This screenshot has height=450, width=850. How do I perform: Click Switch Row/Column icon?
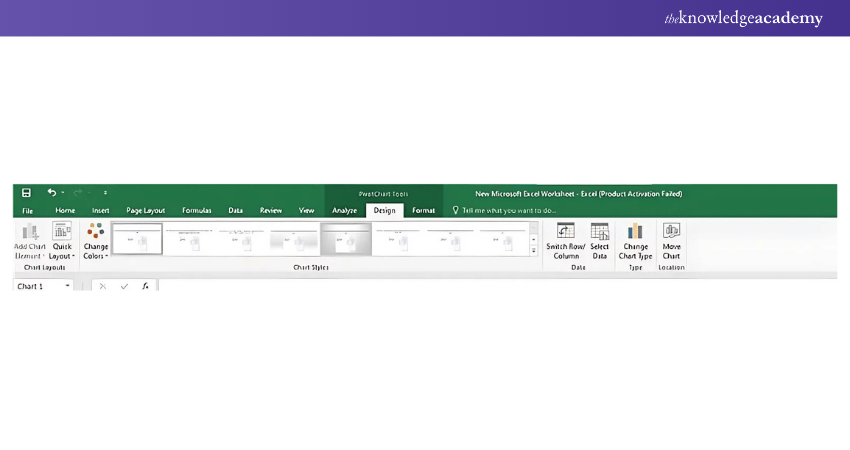point(566,232)
